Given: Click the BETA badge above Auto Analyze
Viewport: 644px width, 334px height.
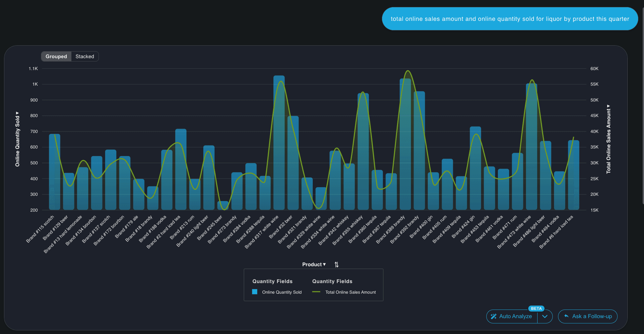Looking at the screenshot, I should [x=536, y=309].
